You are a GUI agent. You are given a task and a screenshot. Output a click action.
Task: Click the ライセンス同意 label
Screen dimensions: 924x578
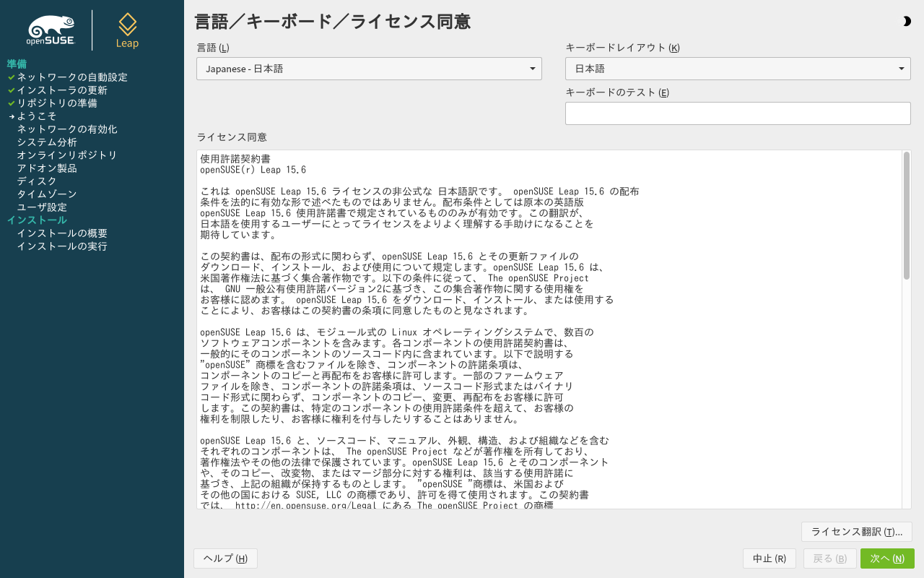[232, 137]
